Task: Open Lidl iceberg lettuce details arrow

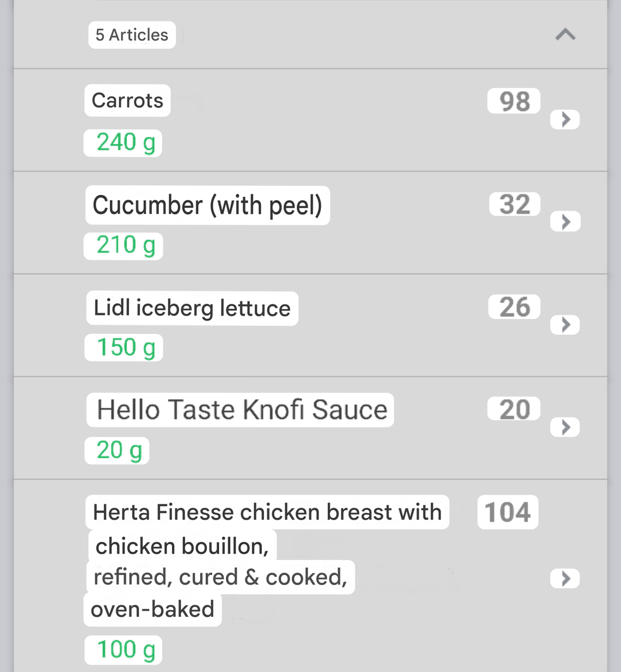Action: (565, 324)
